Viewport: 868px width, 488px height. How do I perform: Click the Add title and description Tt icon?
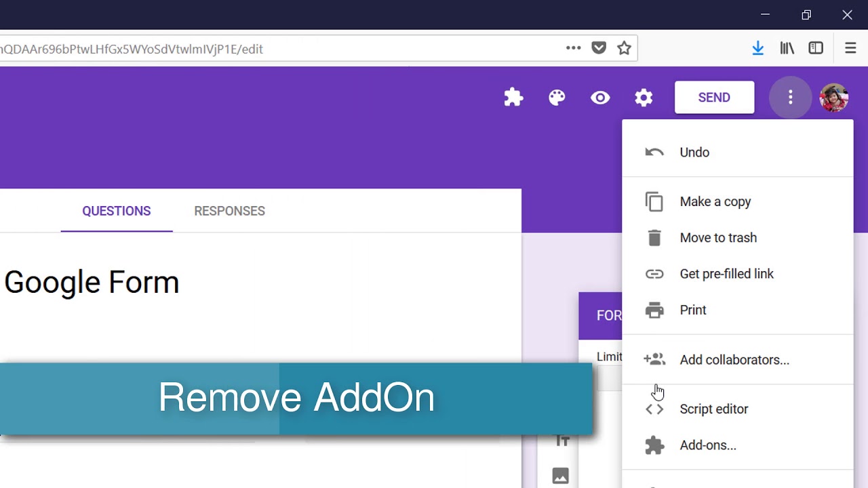tap(561, 441)
